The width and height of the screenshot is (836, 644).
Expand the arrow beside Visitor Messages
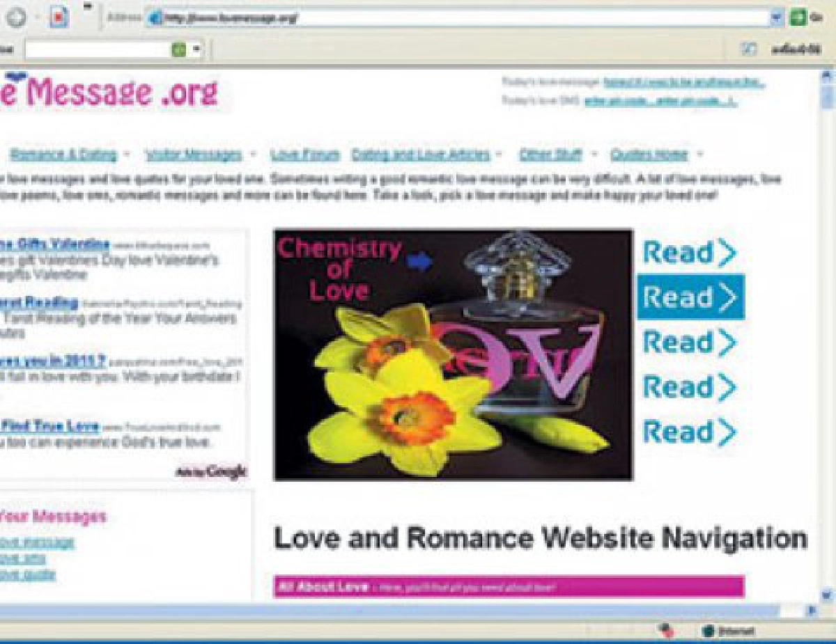click(x=254, y=154)
